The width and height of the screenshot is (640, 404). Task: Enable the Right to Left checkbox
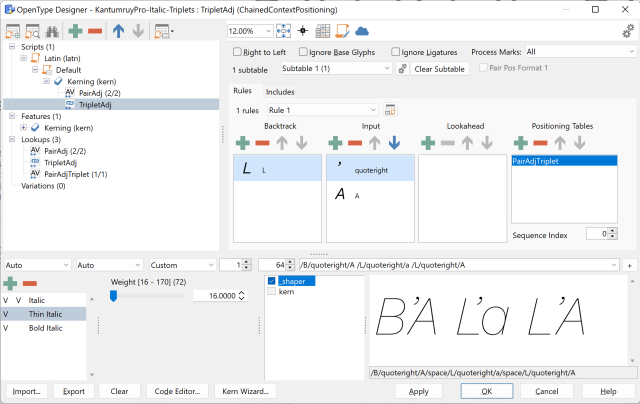pos(238,52)
